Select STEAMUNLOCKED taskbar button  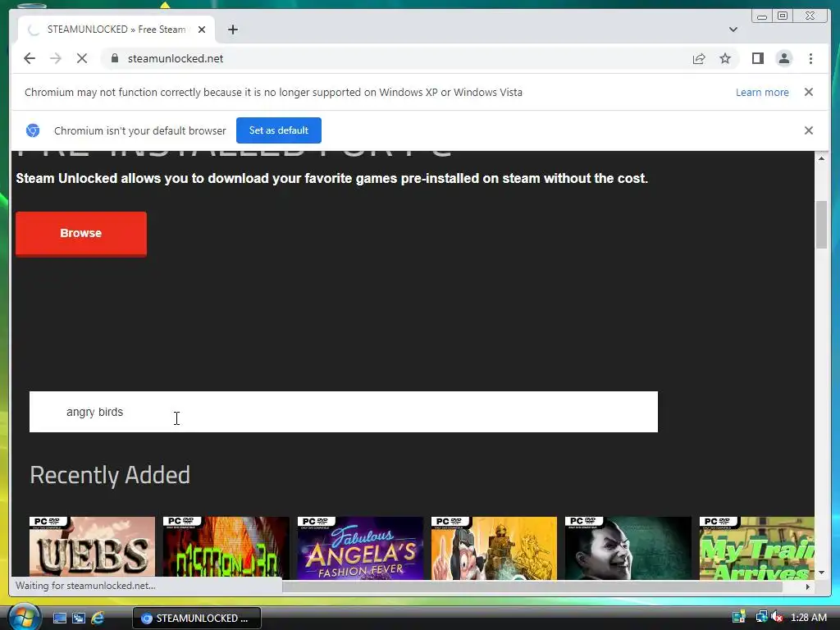(197, 619)
